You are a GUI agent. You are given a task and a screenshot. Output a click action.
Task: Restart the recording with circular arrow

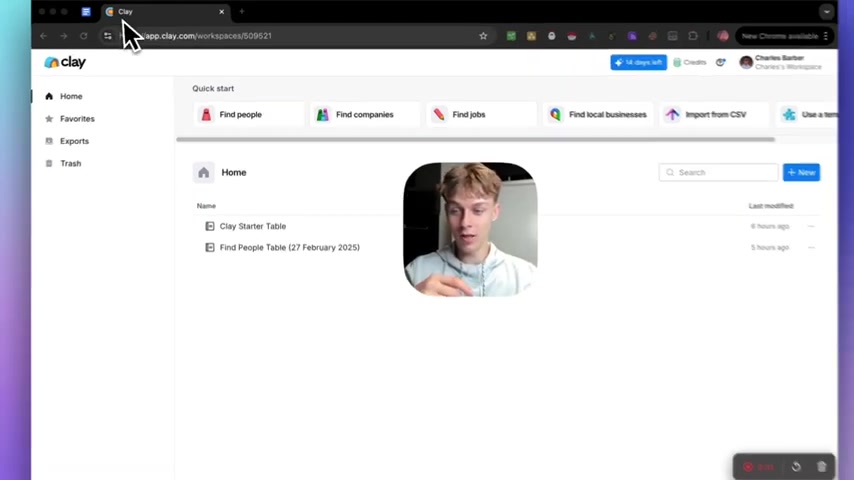coord(796,467)
